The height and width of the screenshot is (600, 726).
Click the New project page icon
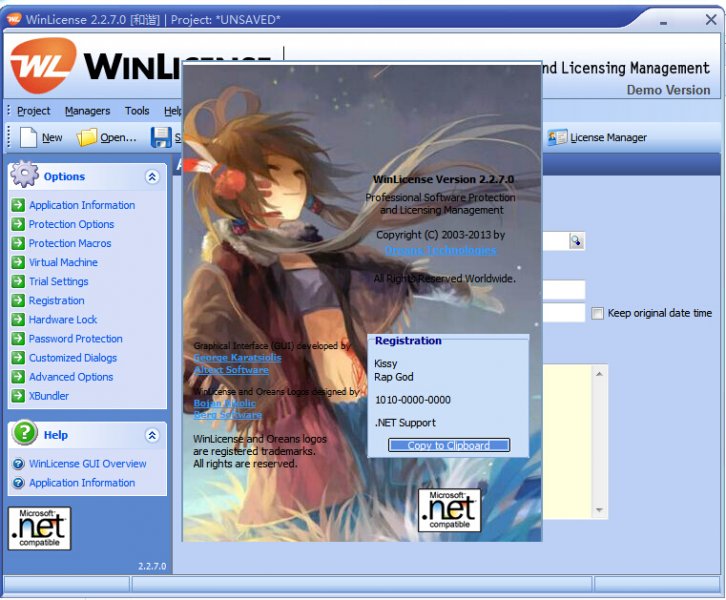[x=28, y=138]
